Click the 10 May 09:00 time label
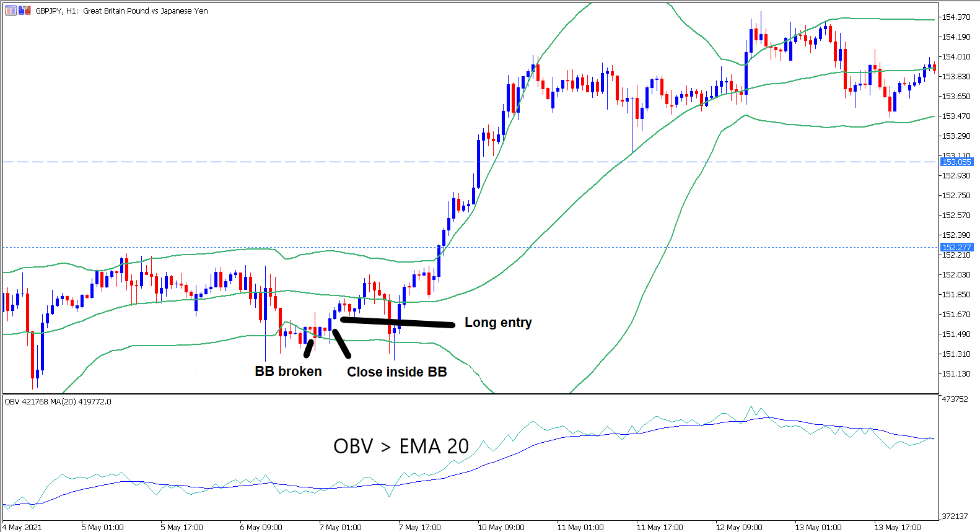 [x=501, y=527]
